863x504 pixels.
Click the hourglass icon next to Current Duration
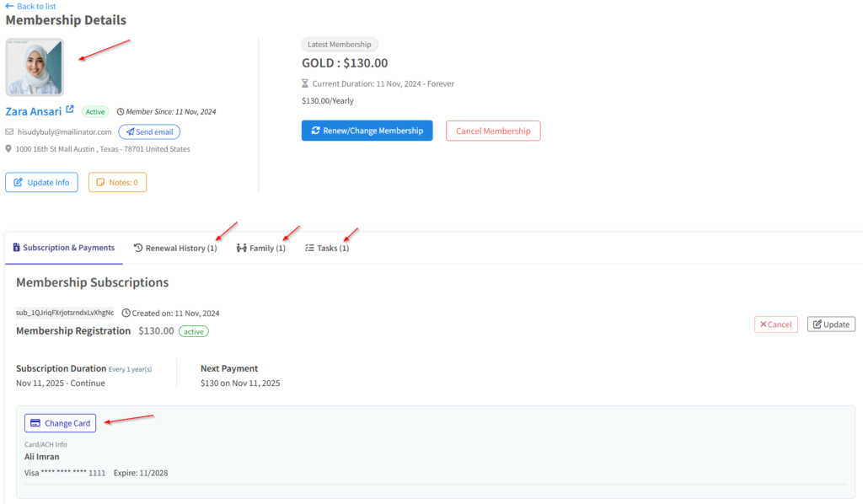[305, 83]
